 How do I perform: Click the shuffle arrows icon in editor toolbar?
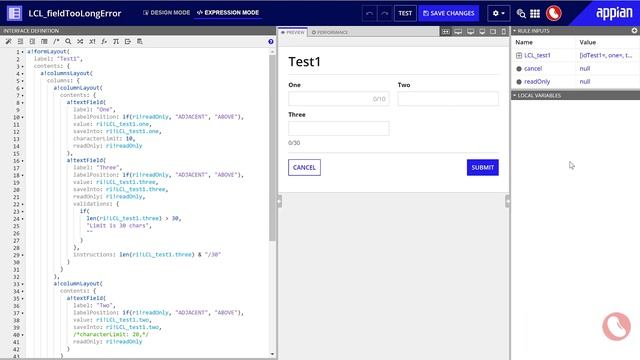[x=80, y=42]
